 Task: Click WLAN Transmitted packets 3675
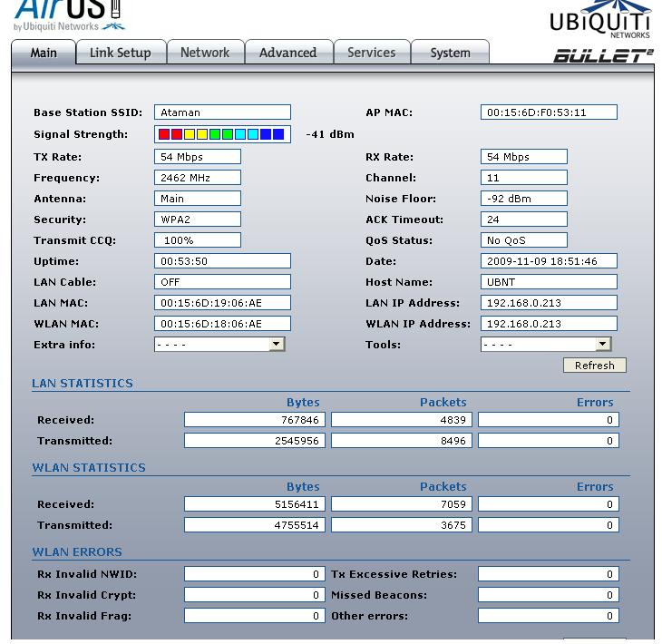coord(402,525)
